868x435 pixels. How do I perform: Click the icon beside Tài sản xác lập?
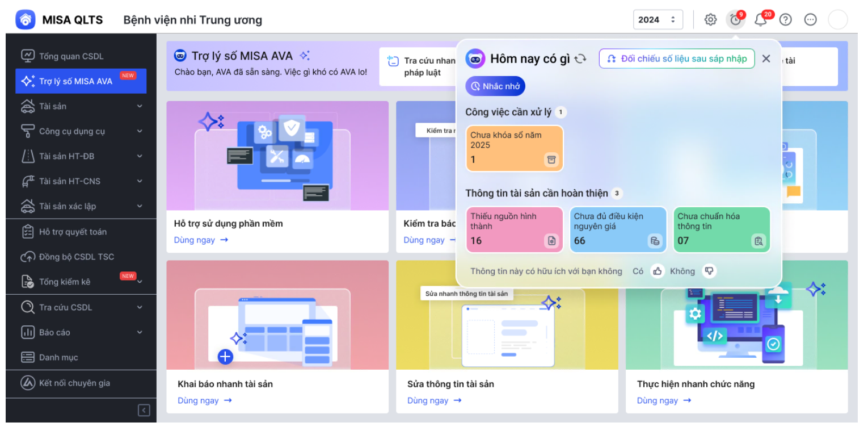pyautogui.click(x=28, y=206)
